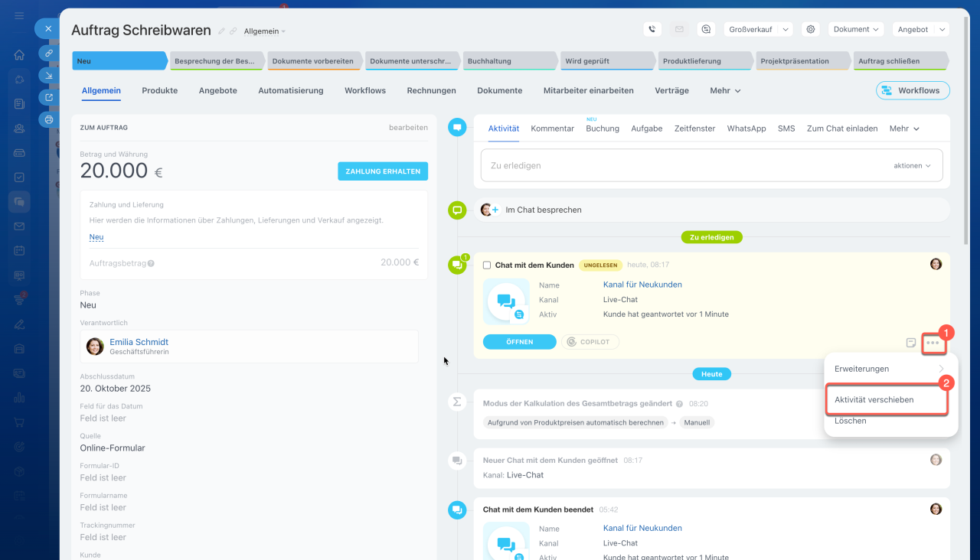
Task: Switch to the Produkte tab
Action: pyautogui.click(x=159, y=90)
